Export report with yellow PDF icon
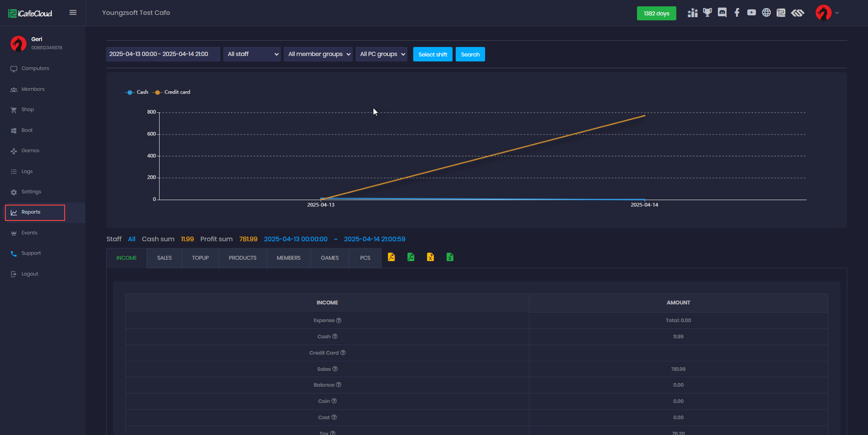Image resolution: width=868 pixels, height=435 pixels. 392,257
